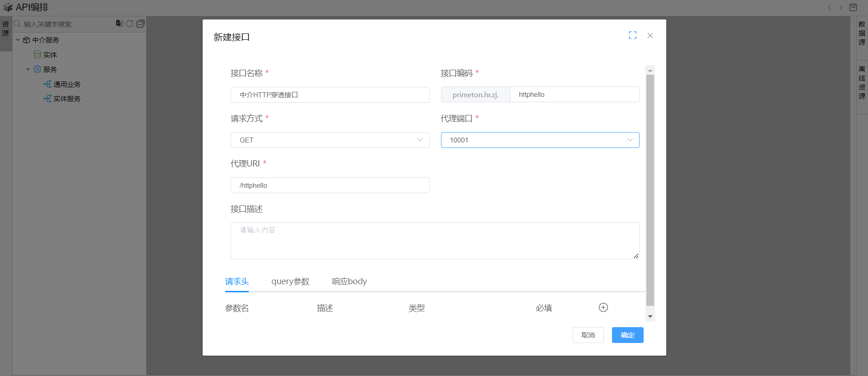
Task: Click the refresh icon in resource panel
Action: point(130,24)
